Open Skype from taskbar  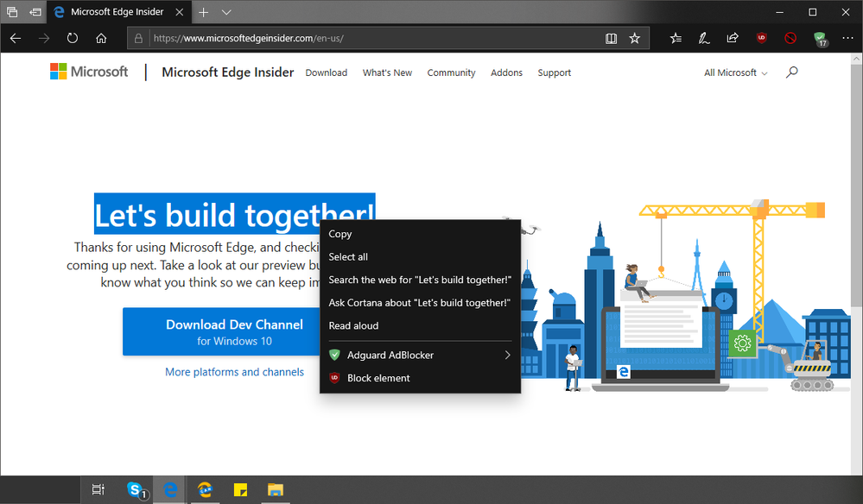coord(136,489)
